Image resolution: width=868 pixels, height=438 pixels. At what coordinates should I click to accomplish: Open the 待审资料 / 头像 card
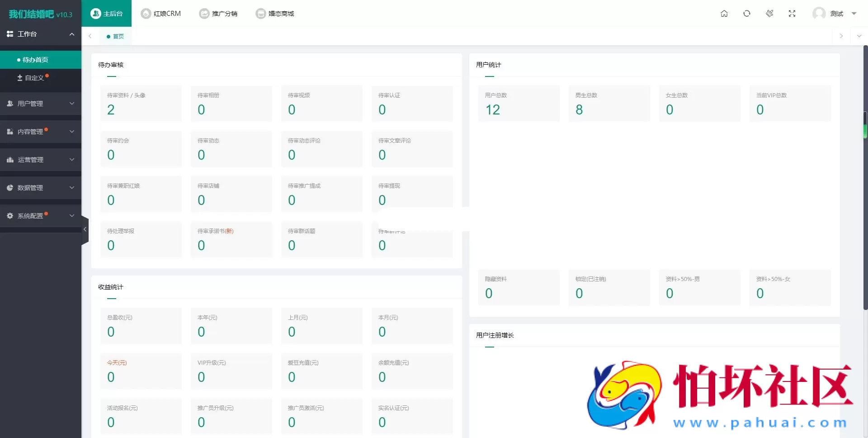(x=141, y=104)
